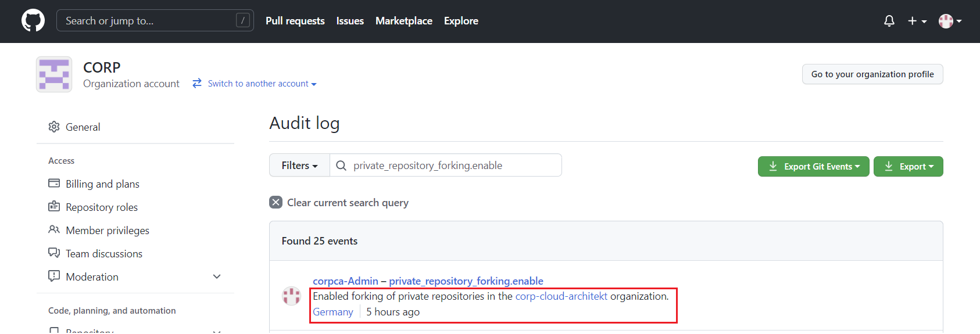Open Issues in top navigation
The width and height of the screenshot is (980, 334).
[x=350, y=21]
